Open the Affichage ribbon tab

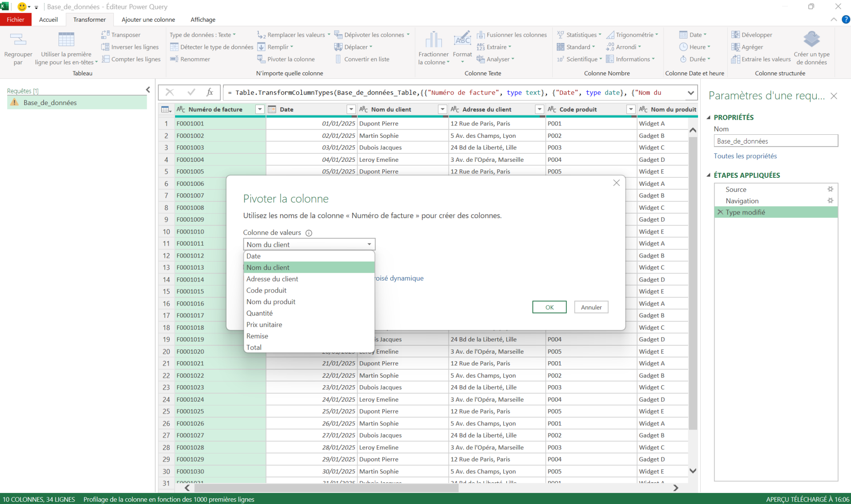click(x=203, y=20)
